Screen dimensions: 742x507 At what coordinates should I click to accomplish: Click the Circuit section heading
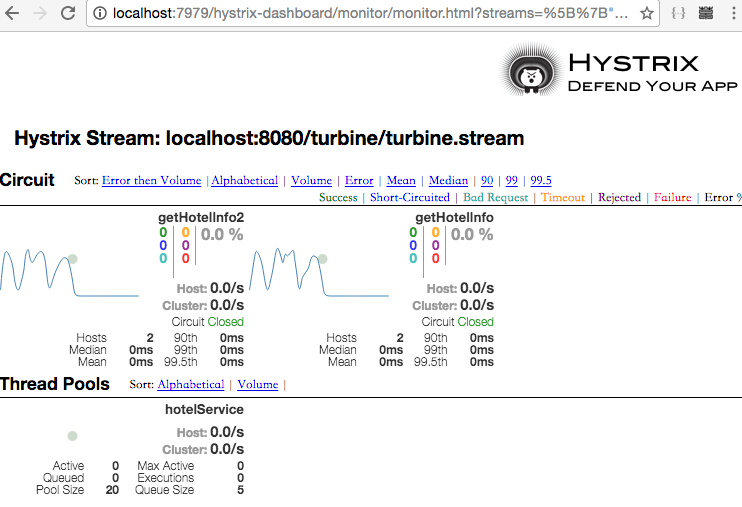click(27, 180)
